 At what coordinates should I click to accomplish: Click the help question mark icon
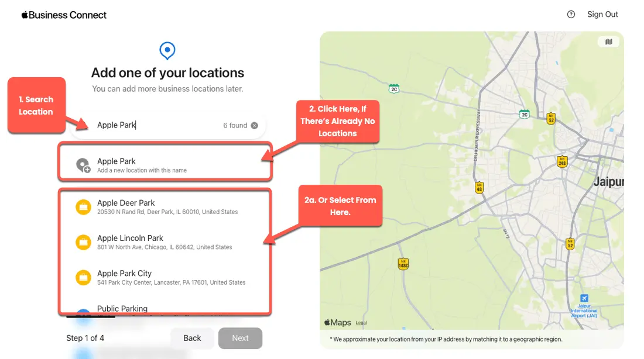tap(571, 15)
